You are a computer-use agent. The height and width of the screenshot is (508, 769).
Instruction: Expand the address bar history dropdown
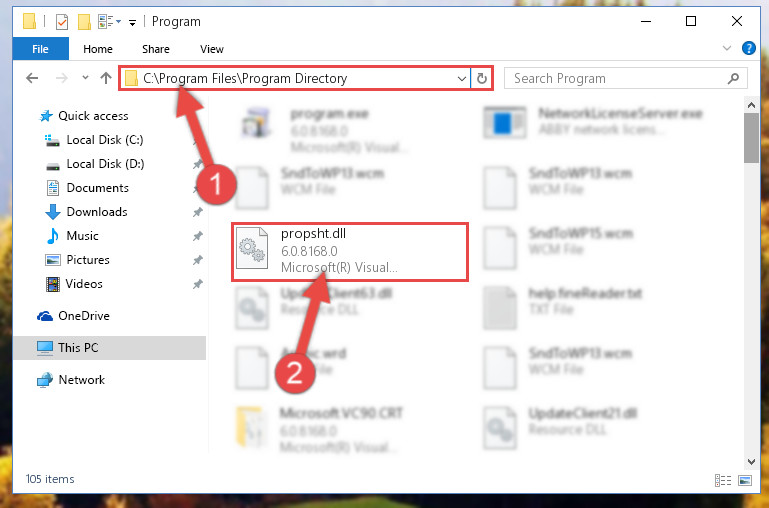(x=461, y=78)
